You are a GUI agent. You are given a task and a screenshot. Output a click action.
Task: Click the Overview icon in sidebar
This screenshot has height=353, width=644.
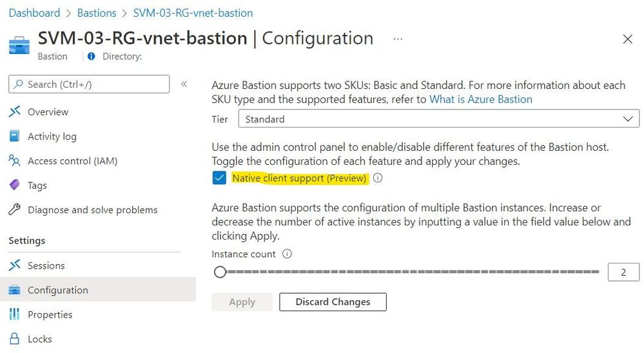click(14, 111)
